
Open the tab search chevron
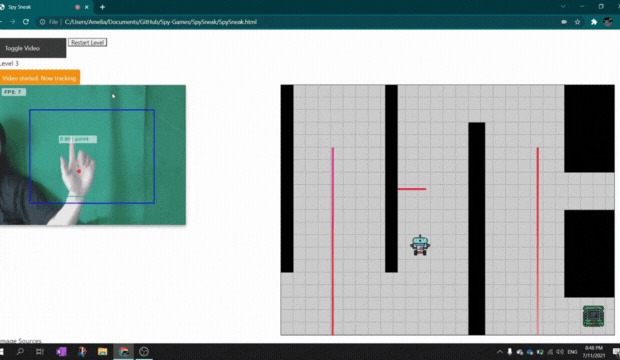click(563, 6)
